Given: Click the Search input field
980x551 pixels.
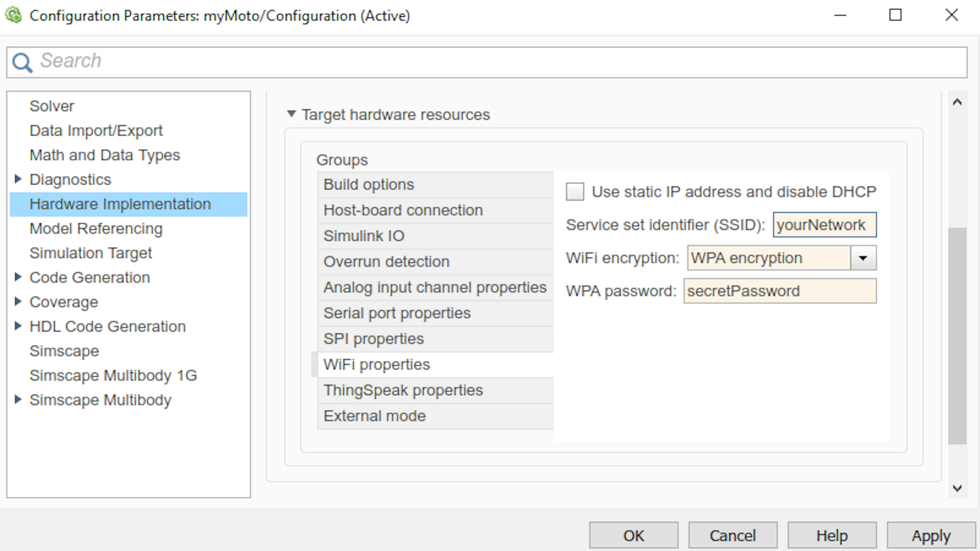Looking at the screenshot, I should pos(487,62).
